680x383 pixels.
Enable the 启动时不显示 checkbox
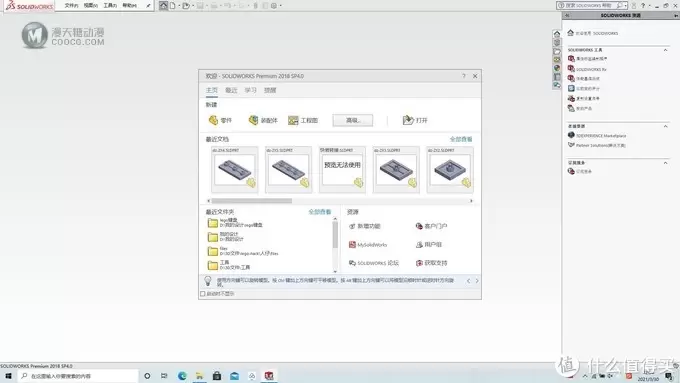pyautogui.click(x=203, y=294)
